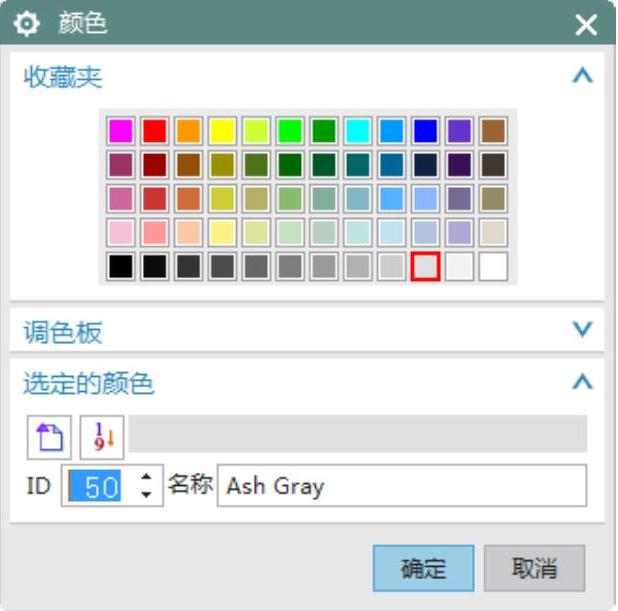Image resolution: width=618 pixels, height=611 pixels.
Task: Click the inherit color icon button
Action: [48, 436]
